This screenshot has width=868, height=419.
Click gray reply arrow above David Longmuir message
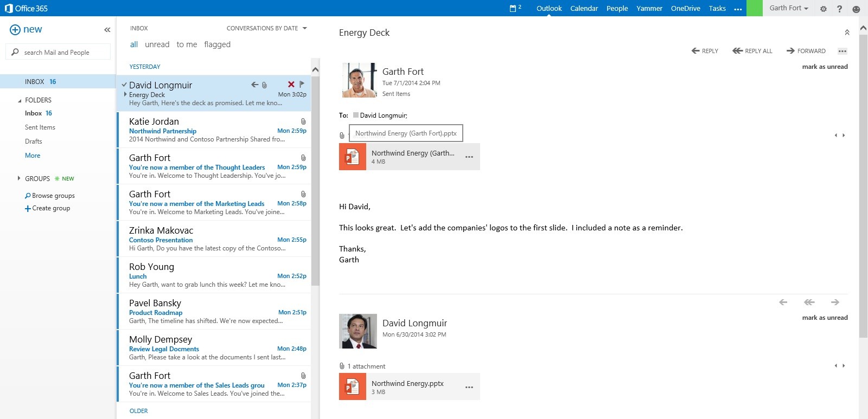tap(783, 302)
